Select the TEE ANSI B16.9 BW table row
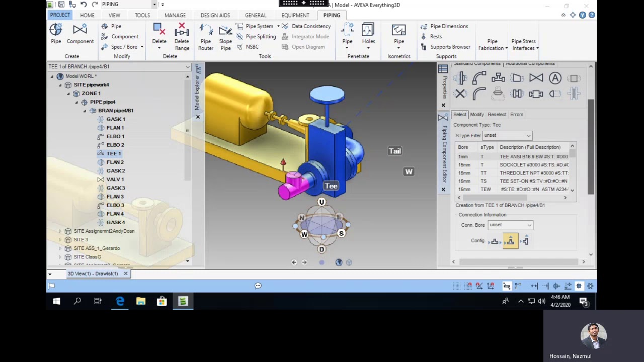 click(x=513, y=157)
